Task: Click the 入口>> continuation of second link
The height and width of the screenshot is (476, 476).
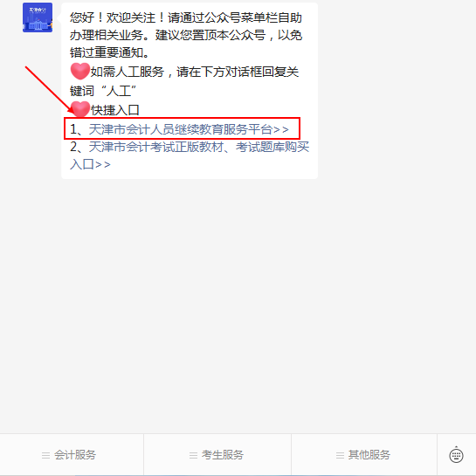Action: coord(90,164)
